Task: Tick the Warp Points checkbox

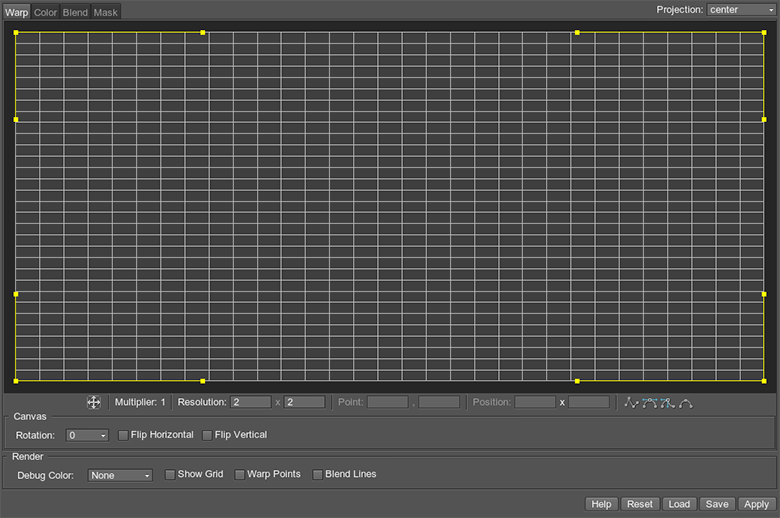Action: click(240, 475)
